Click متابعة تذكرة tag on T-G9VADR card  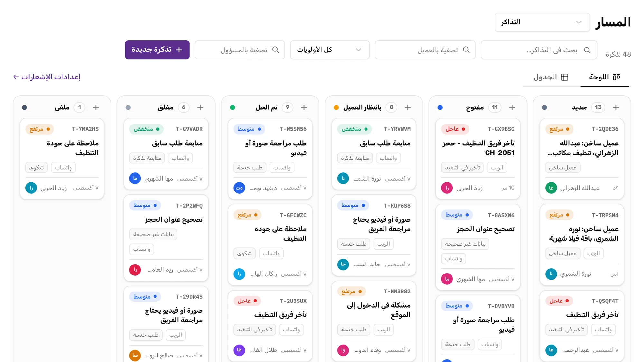pyautogui.click(x=147, y=158)
